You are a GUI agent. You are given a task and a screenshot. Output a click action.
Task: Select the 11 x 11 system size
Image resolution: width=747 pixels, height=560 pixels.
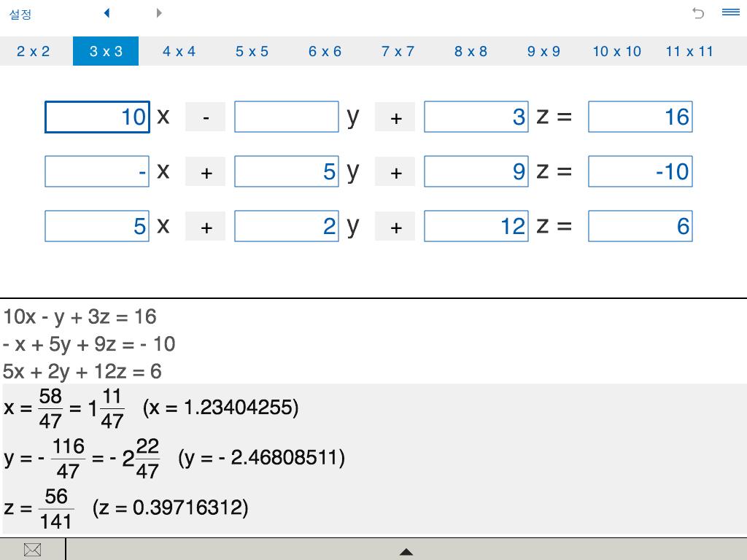[x=689, y=51]
